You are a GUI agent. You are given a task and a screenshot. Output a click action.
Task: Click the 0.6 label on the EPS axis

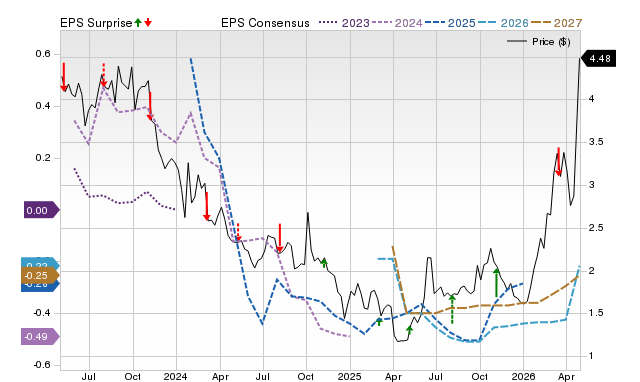pyautogui.click(x=43, y=54)
